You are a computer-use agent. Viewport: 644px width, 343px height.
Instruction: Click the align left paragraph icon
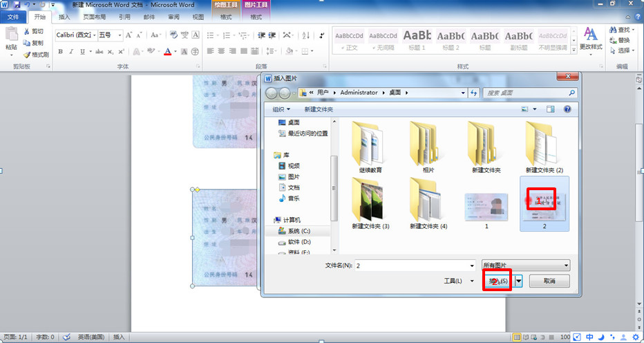(211, 52)
